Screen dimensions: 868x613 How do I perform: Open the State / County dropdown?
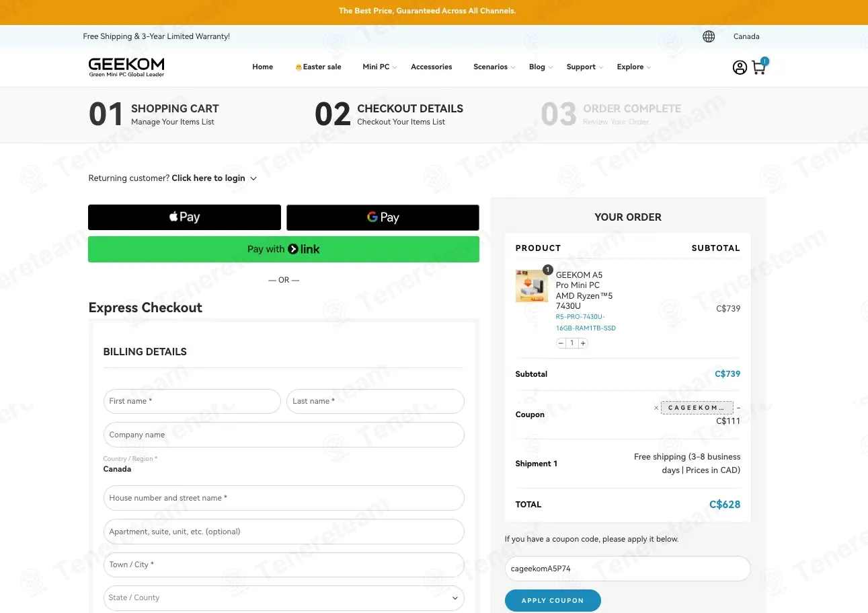284,598
